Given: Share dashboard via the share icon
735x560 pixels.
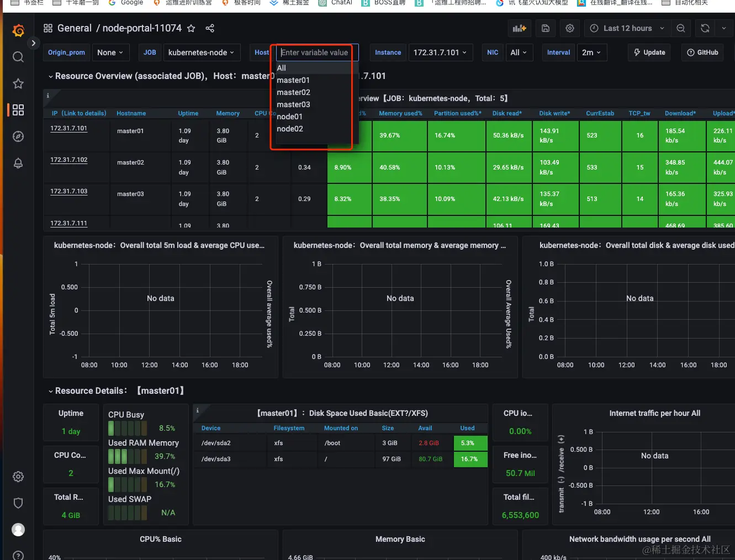Looking at the screenshot, I should [210, 28].
